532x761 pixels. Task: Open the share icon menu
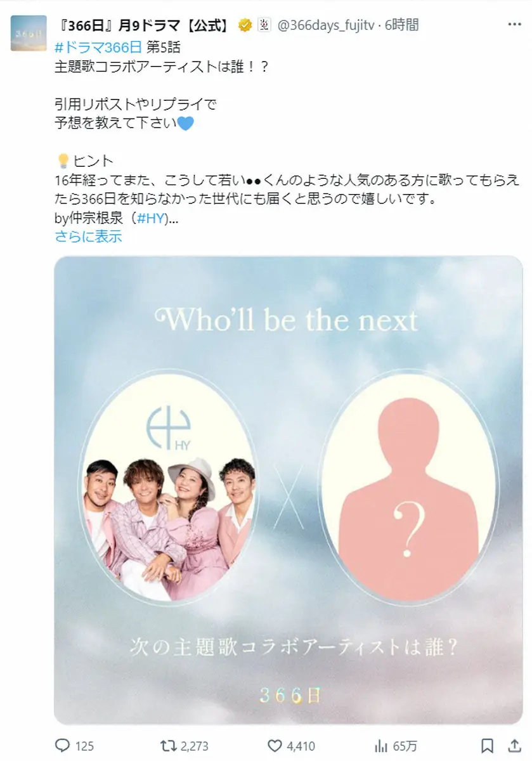514,745
